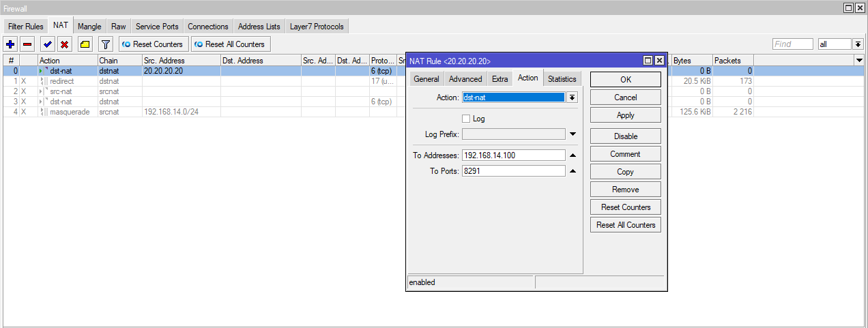Click the yellow comment note icon
Viewport: 868px width, 328px height.
click(x=85, y=44)
